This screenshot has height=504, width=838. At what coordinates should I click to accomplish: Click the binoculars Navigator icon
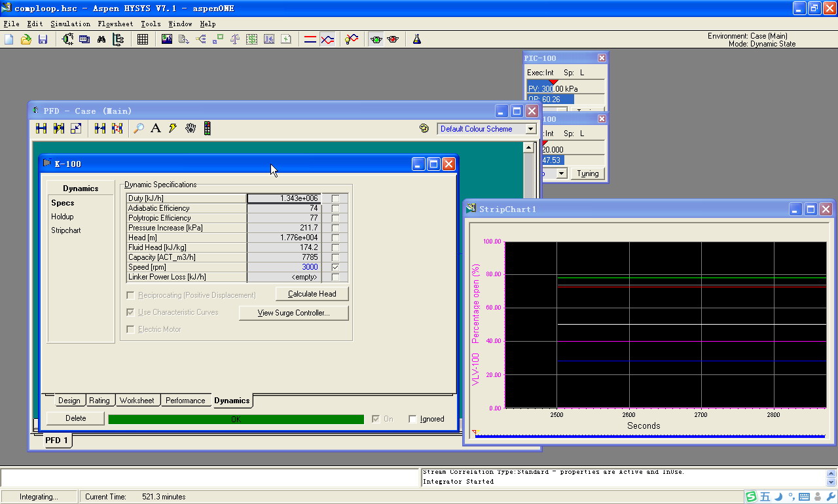(x=101, y=39)
